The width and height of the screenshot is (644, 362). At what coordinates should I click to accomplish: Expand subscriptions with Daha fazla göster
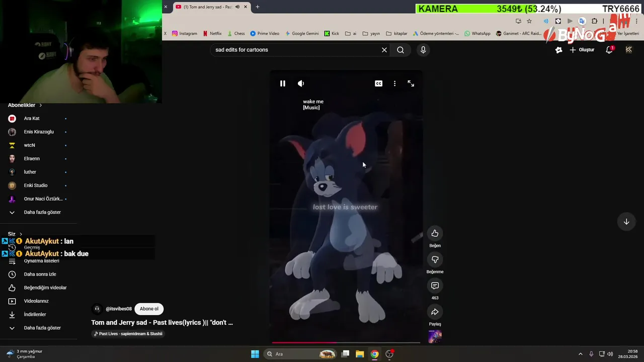pyautogui.click(x=38, y=212)
